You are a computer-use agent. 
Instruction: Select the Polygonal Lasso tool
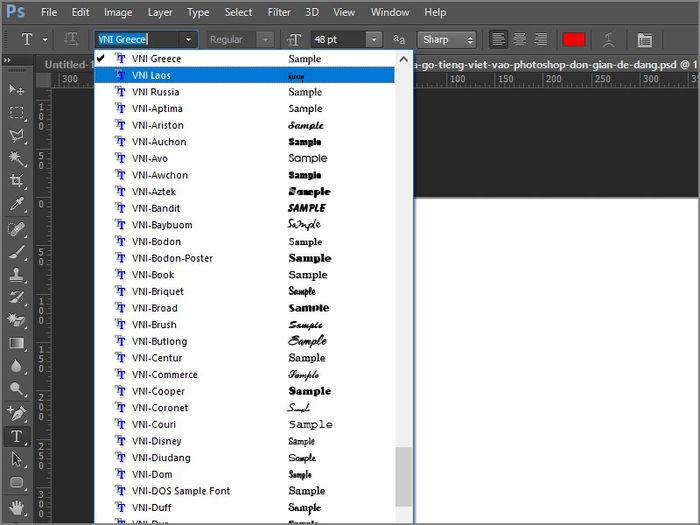[17, 136]
